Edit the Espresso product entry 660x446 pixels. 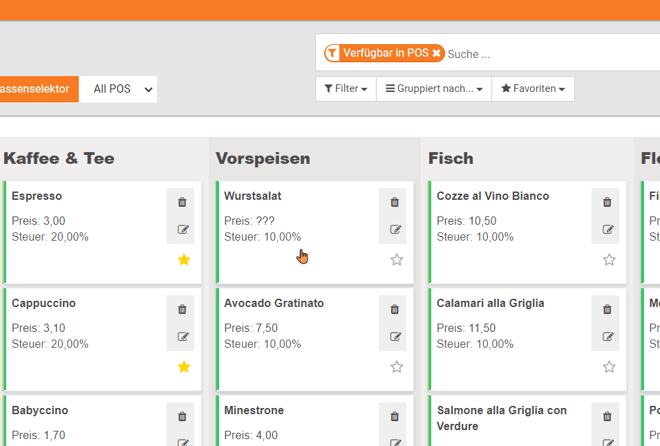182,229
